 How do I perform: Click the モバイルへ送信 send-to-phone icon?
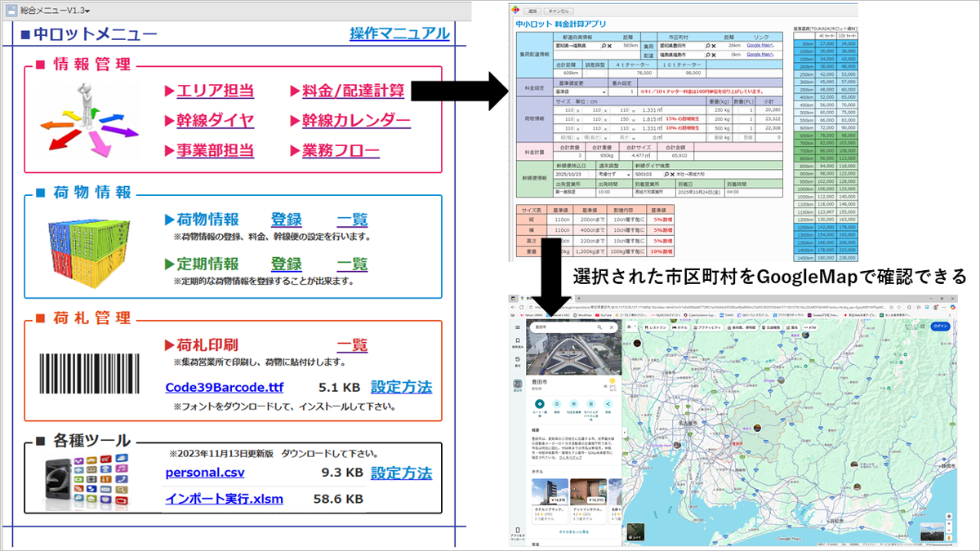pos(590,402)
